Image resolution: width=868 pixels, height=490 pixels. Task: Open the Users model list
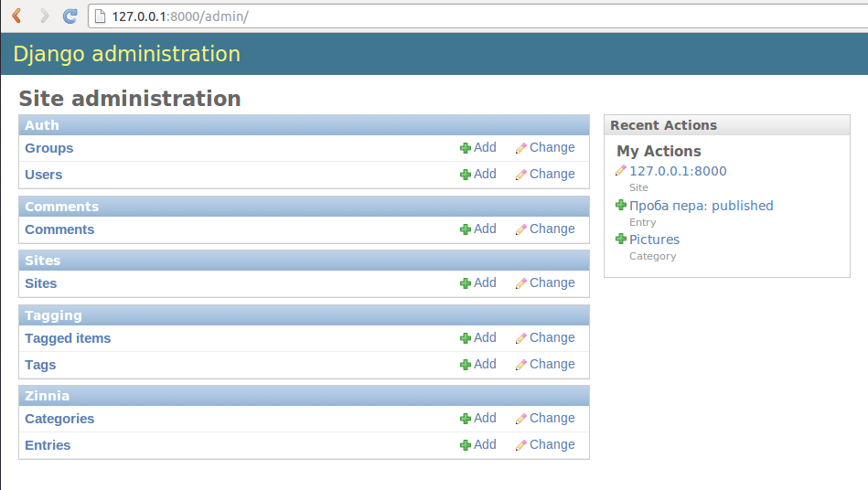click(43, 175)
